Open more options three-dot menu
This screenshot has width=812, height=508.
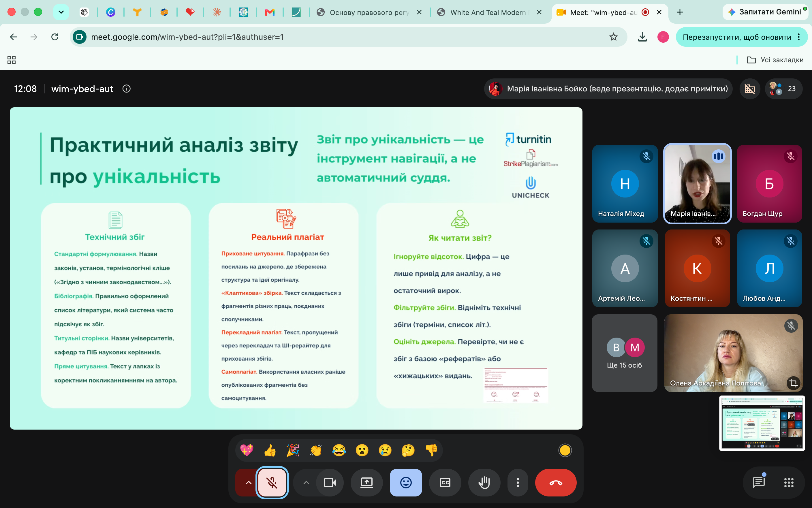(518, 482)
